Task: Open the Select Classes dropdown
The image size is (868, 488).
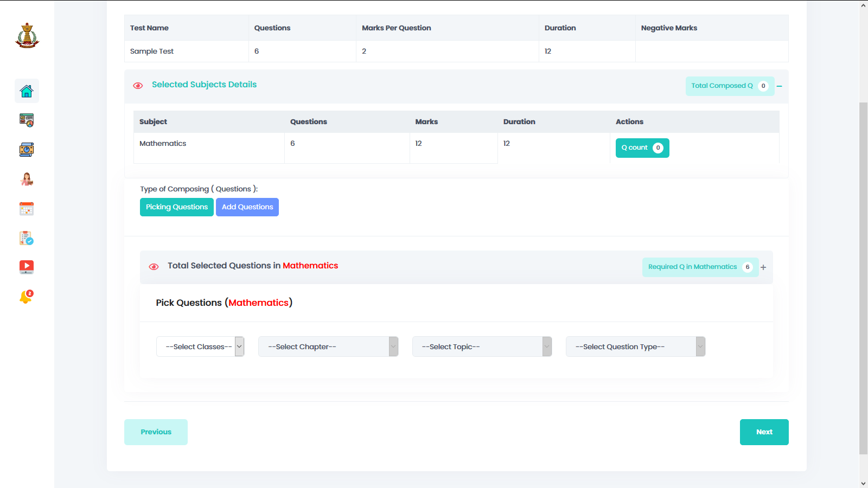Action: (x=200, y=346)
